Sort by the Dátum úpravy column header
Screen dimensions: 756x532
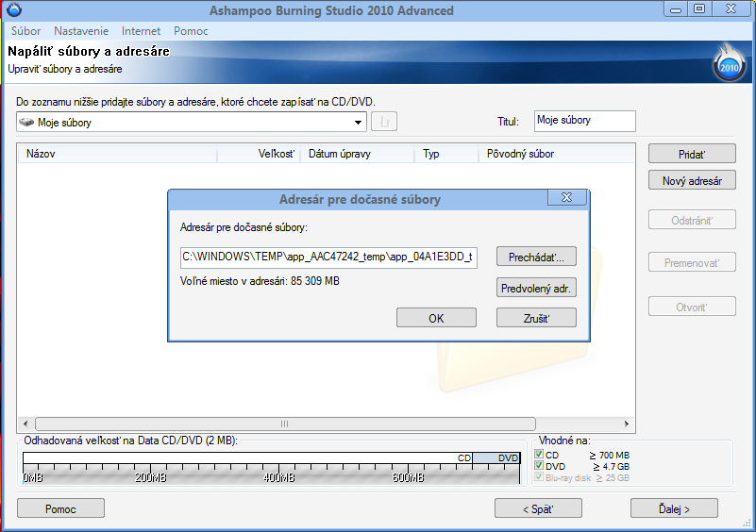point(358,154)
